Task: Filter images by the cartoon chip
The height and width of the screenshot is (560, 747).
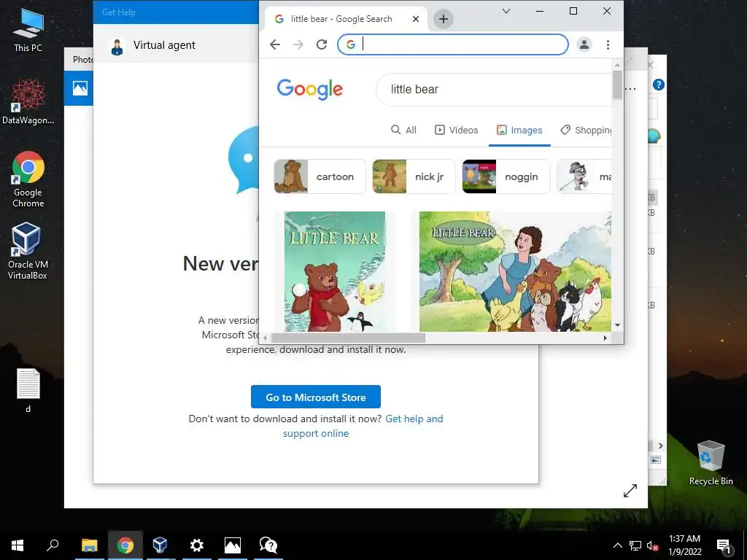Action: click(x=320, y=176)
